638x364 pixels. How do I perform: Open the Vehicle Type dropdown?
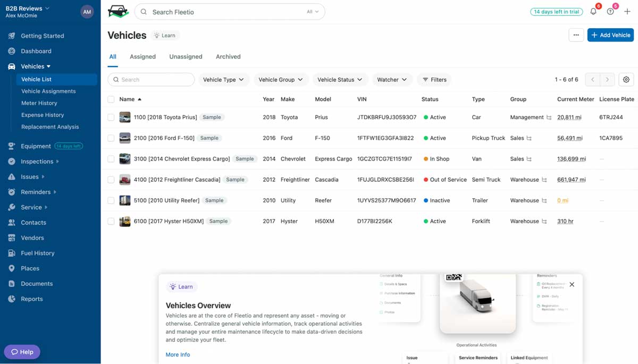click(x=223, y=80)
